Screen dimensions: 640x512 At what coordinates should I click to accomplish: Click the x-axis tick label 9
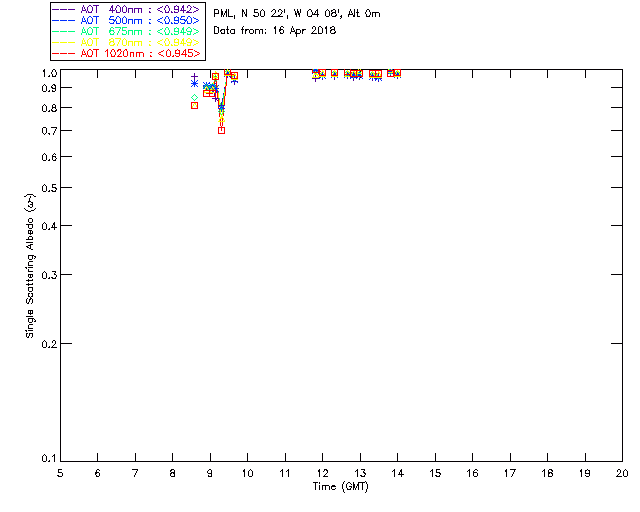tap(210, 473)
